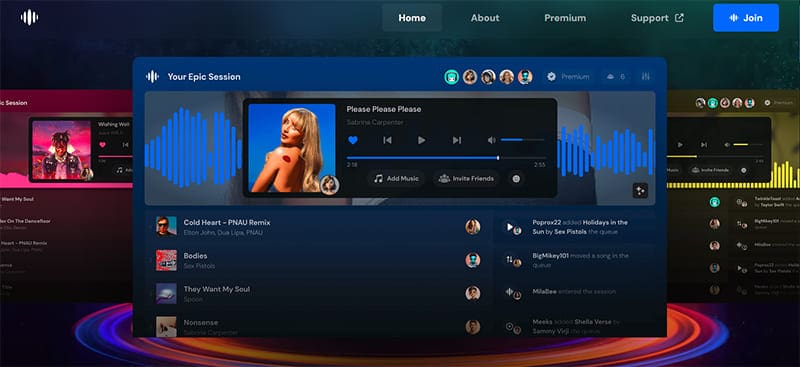Click the Premium badge in the yellow window header

pyautogui.click(x=778, y=103)
